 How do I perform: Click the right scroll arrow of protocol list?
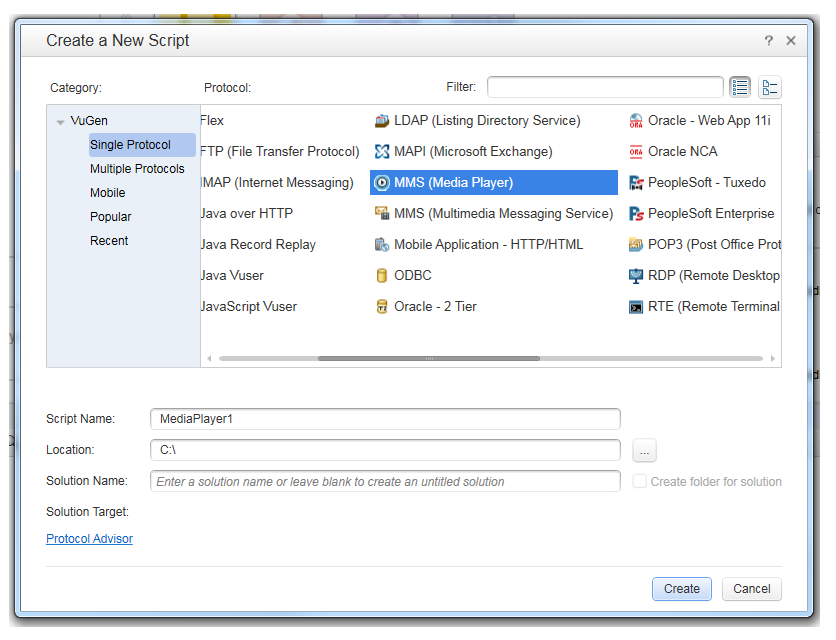point(773,358)
